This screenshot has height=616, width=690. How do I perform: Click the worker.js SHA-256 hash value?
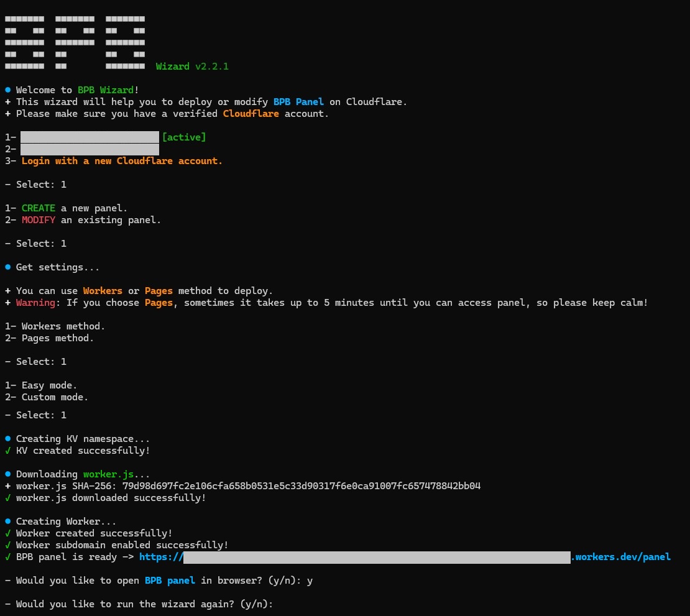(x=301, y=486)
